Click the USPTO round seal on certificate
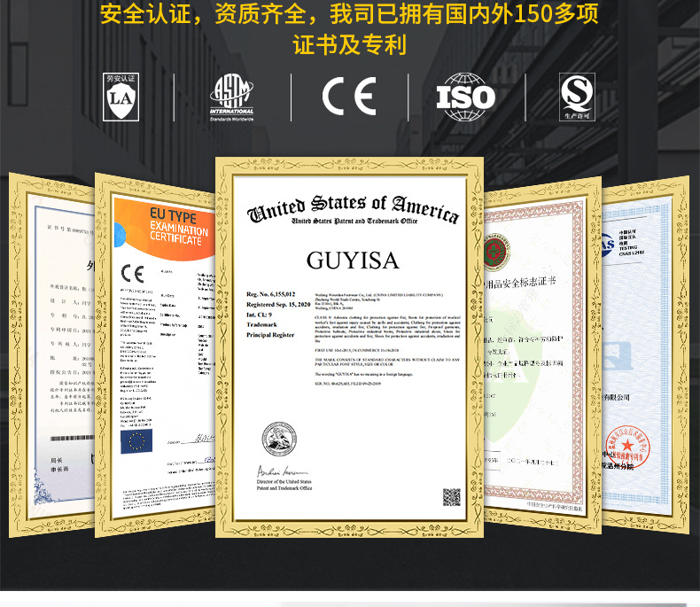 coord(279,439)
